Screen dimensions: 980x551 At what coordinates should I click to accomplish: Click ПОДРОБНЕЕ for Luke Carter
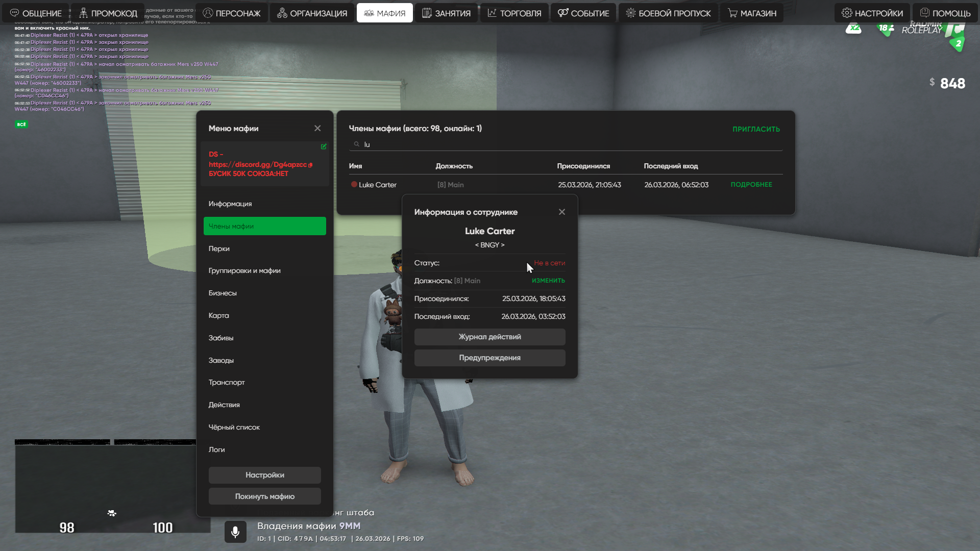(751, 185)
